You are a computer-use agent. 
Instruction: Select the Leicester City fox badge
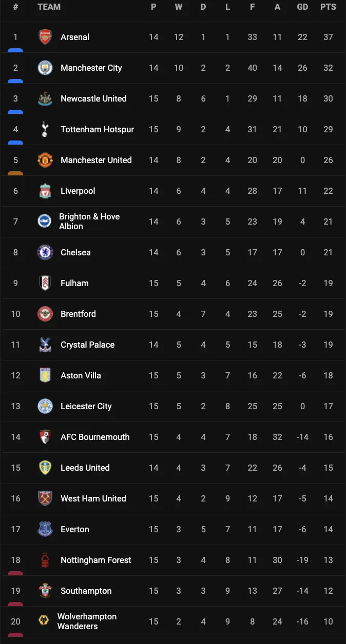(x=45, y=406)
